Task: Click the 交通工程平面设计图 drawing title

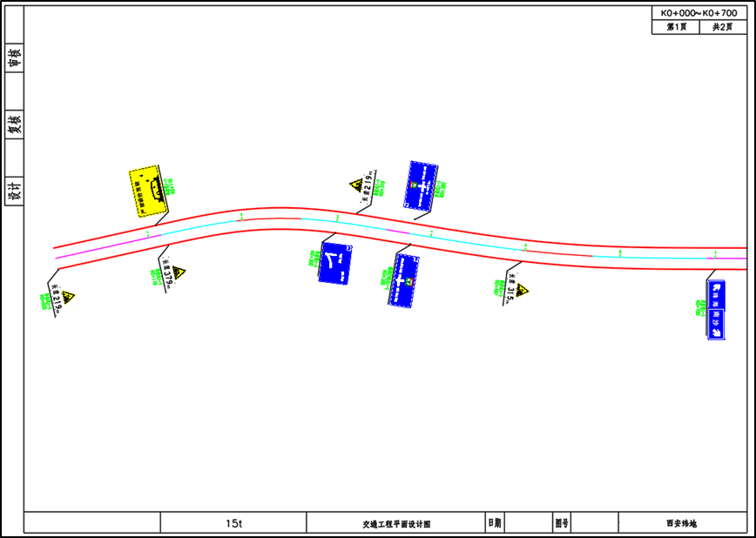Action: [396, 524]
